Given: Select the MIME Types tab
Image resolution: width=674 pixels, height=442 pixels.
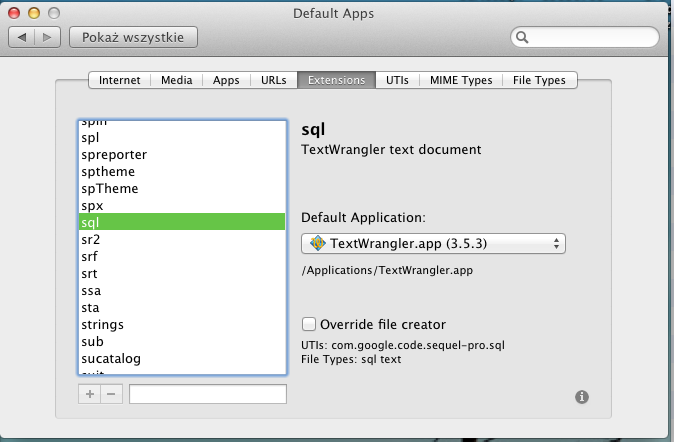Looking at the screenshot, I should pyautogui.click(x=460, y=80).
